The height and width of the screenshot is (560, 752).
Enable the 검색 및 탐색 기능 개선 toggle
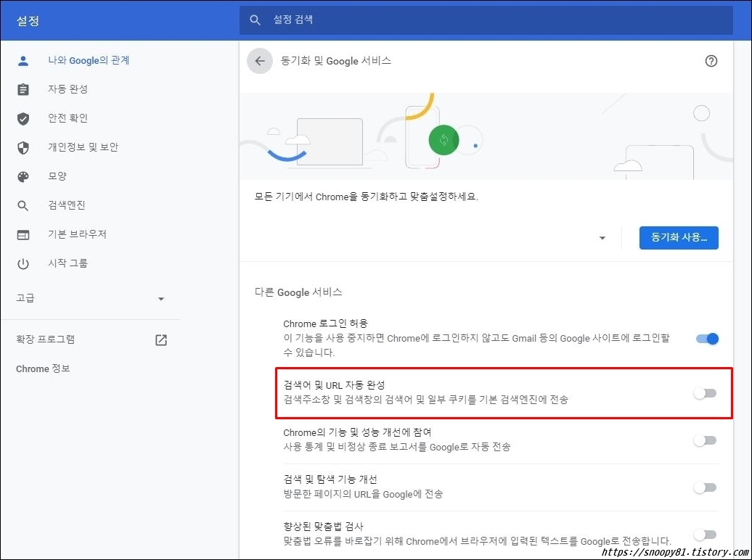pyautogui.click(x=705, y=487)
